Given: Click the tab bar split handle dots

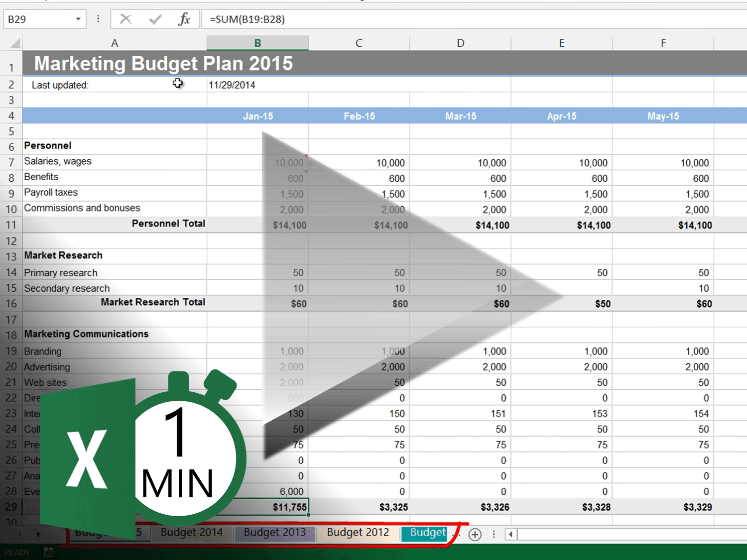Looking at the screenshot, I should tap(494, 534).
